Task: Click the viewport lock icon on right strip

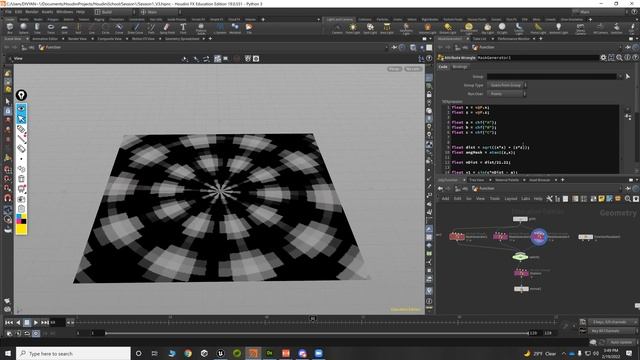Action: [x=429, y=94]
